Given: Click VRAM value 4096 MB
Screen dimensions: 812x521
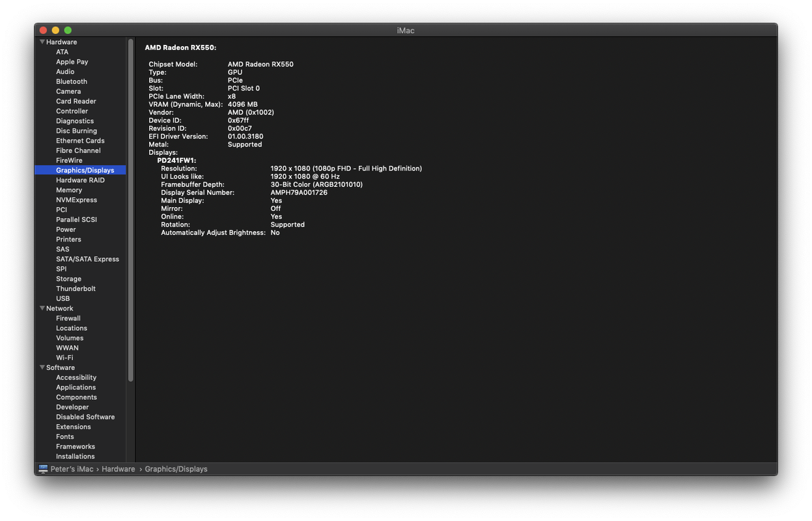Looking at the screenshot, I should point(243,104).
